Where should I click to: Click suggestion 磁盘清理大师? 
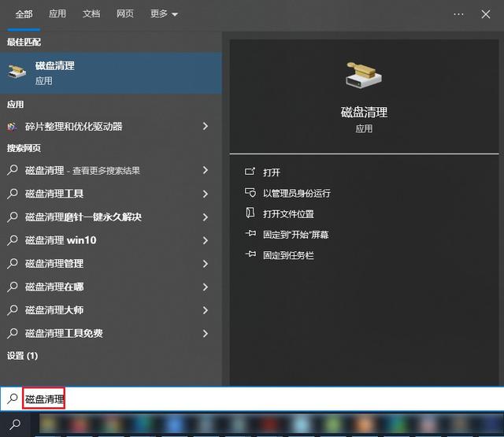pyautogui.click(x=54, y=310)
